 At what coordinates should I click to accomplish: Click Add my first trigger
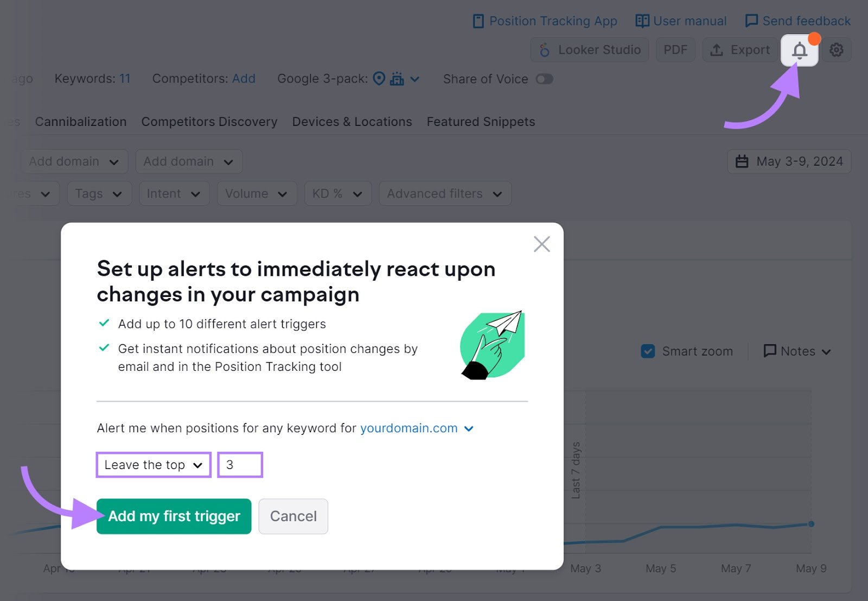click(174, 516)
